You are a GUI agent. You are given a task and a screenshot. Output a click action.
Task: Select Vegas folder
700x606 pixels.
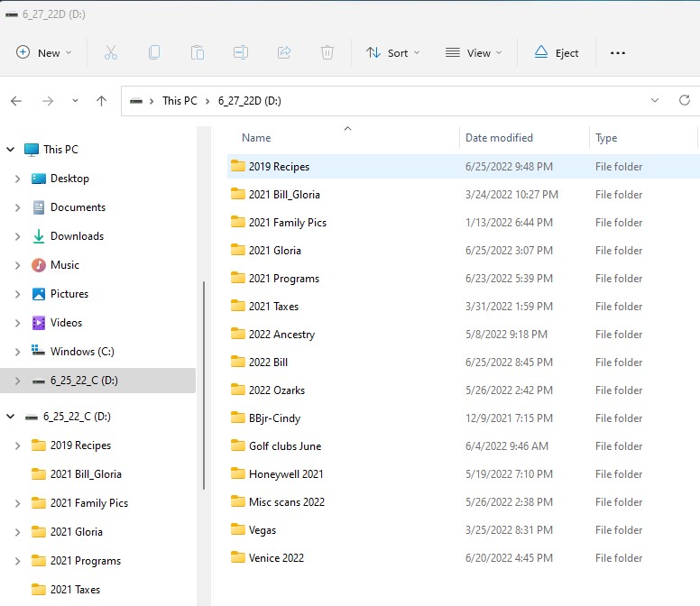point(262,530)
